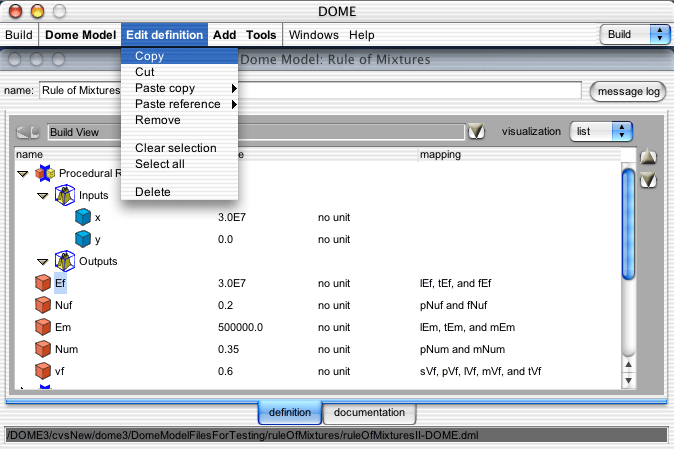Click mapping 'lEf, tEf, and fEf'

[x=455, y=284]
